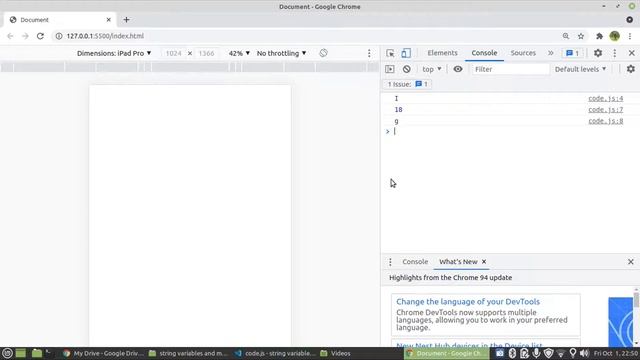Edit the 1024 width field

pyautogui.click(x=173, y=53)
